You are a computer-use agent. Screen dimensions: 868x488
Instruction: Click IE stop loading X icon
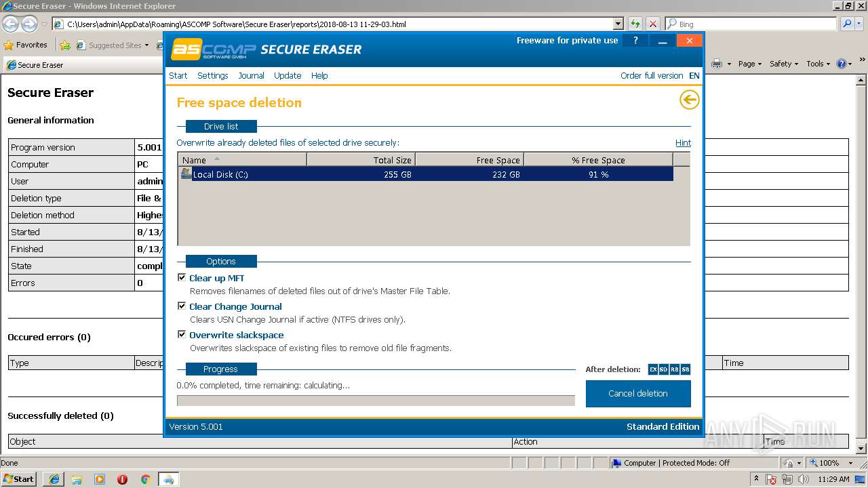(652, 24)
